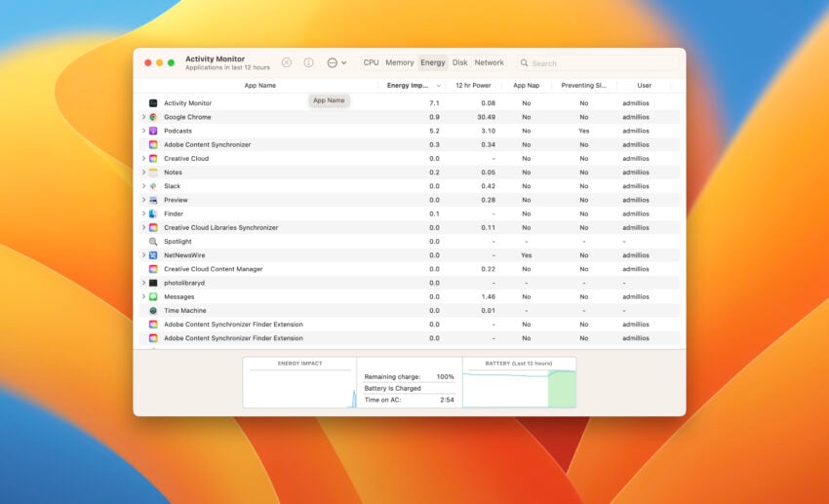
Task: Sort by Preventing Sleep column
Action: [583, 85]
